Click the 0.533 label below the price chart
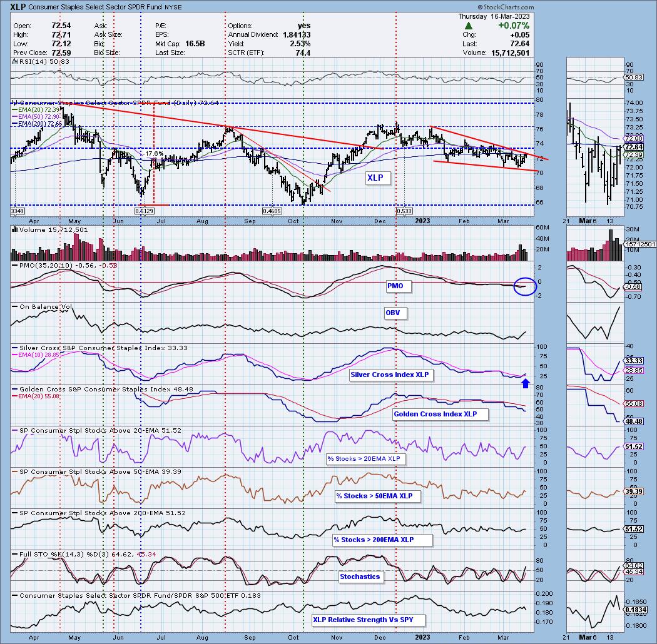 [x=404, y=211]
